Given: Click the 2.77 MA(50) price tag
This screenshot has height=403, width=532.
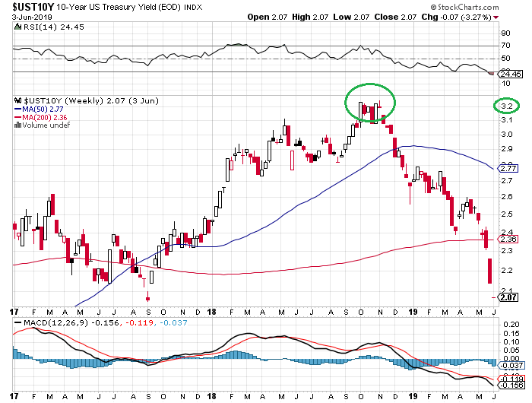Looking at the screenshot, I should [508, 168].
